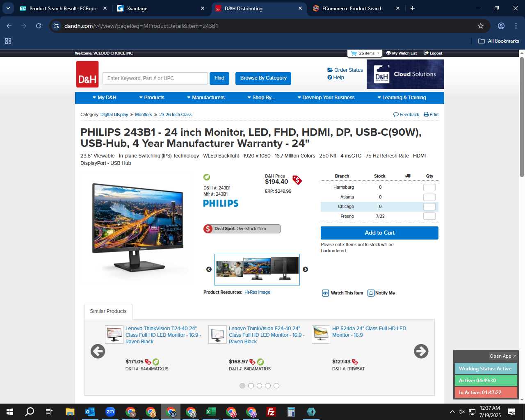Show previous product image thumbnails
This screenshot has height=420, width=525.
tap(209, 269)
